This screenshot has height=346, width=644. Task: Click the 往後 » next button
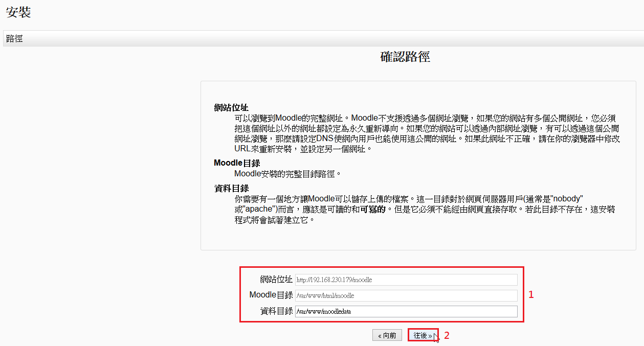(x=423, y=335)
